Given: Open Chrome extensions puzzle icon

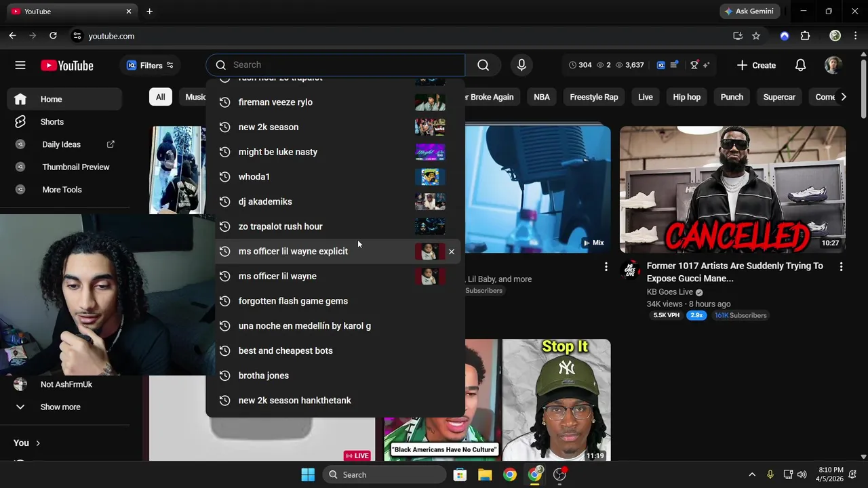Looking at the screenshot, I should [805, 36].
